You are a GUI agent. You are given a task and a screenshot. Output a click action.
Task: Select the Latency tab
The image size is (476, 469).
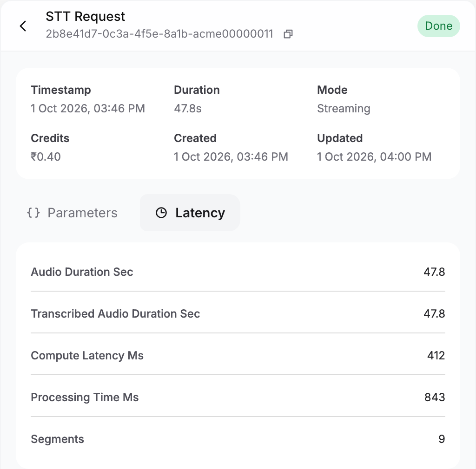(190, 213)
